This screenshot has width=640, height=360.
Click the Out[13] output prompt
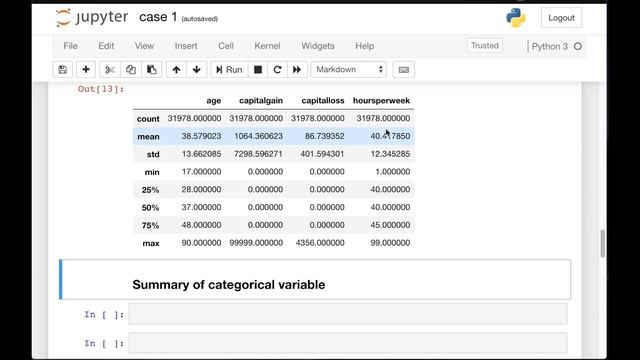tap(101, 89)
